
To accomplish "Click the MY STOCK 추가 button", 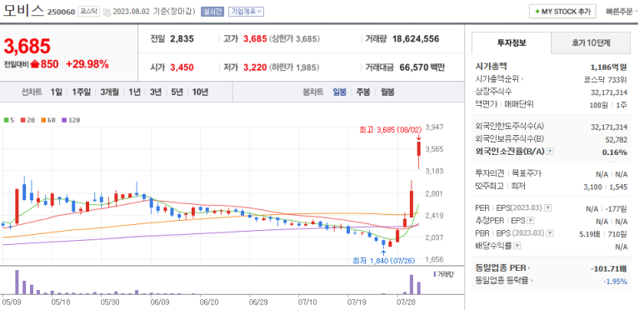I will pyautogui.click(x=562, y=12).
